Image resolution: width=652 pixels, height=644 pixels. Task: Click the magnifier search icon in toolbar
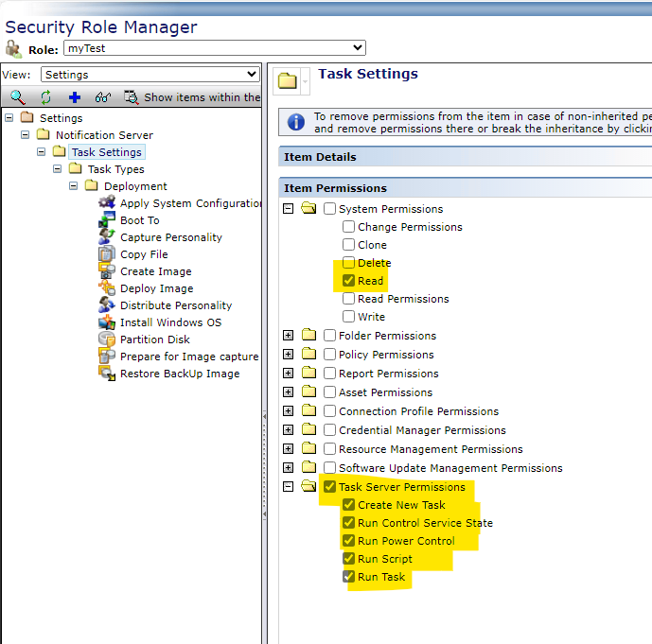coord(17,96)
